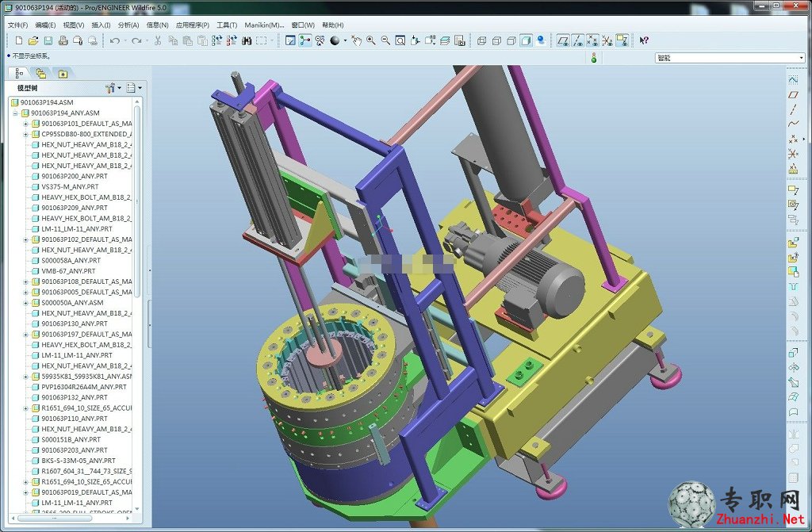The height and width of the screenshot is (532, 812).
Task: Select the datum curve tool in right toolbar
Action: 793,124
